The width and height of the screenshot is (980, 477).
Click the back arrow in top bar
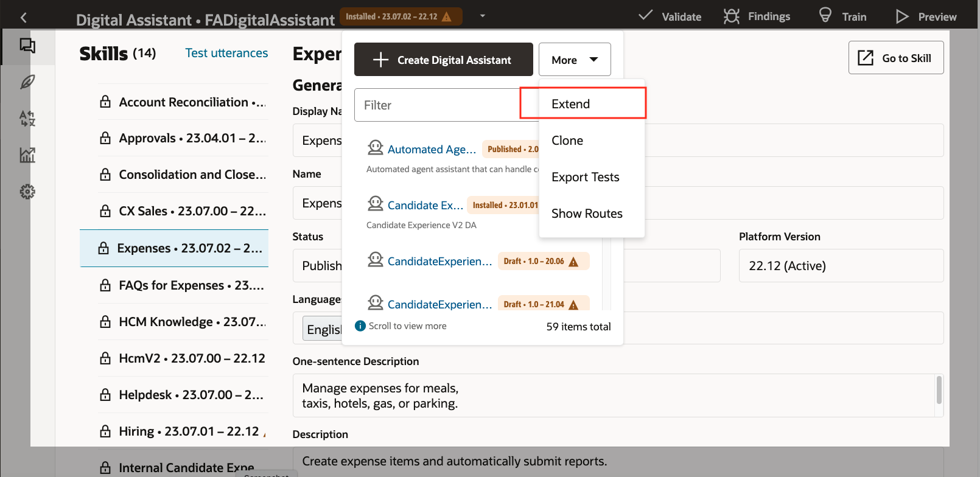(x=24, y=18)
